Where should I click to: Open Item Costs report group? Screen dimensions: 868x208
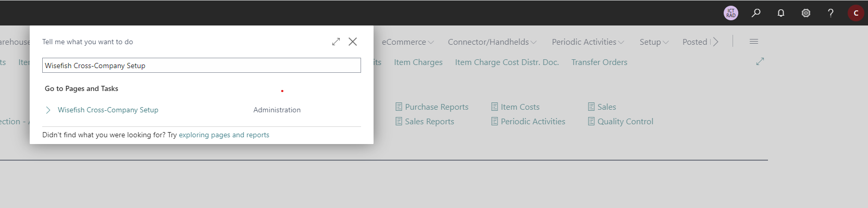click(x=520, y=107)
